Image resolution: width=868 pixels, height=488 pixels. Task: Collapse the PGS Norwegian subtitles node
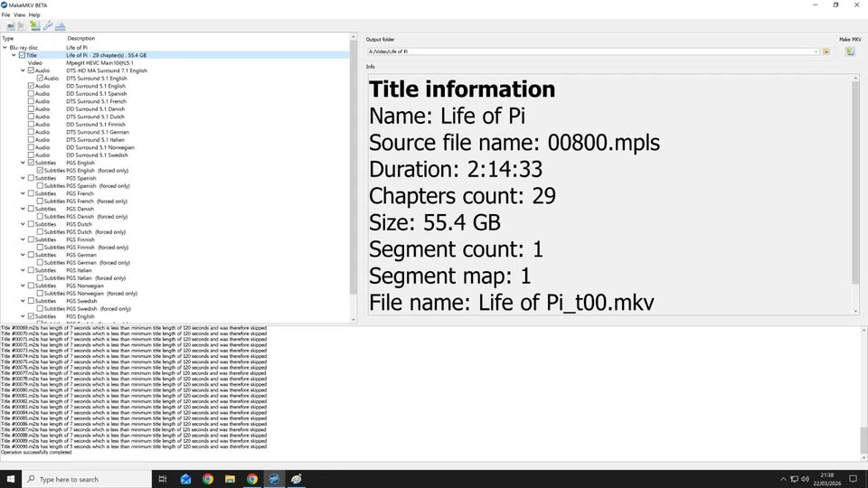coord(23,286)
